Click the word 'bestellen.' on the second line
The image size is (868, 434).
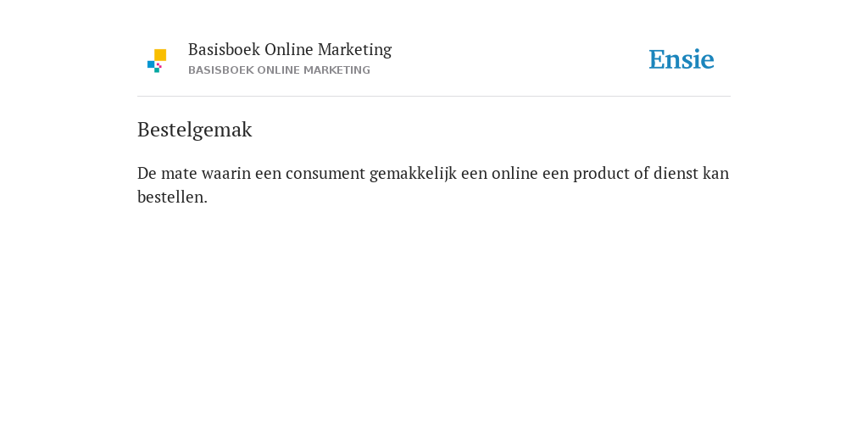pos(172,197)
